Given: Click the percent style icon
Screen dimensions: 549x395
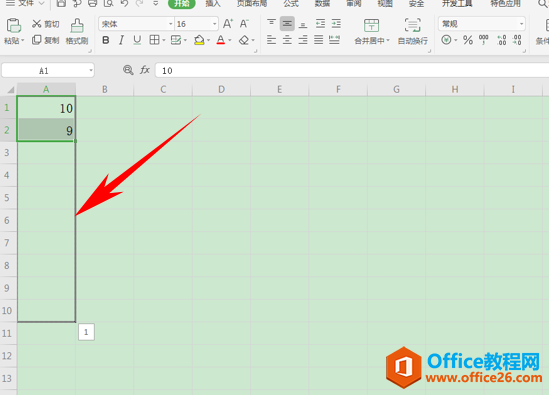Looking at the screenshot, I should tap(468, 40).
